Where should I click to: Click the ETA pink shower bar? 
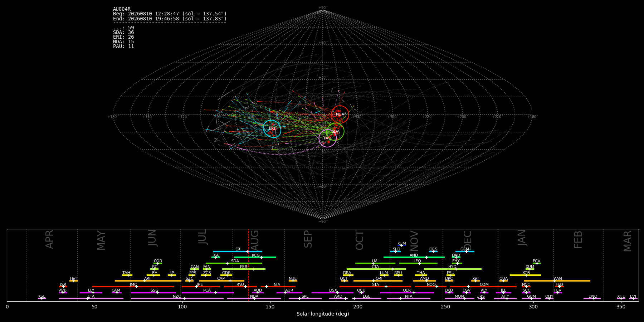pyautogui.click(x=91, y=298)
